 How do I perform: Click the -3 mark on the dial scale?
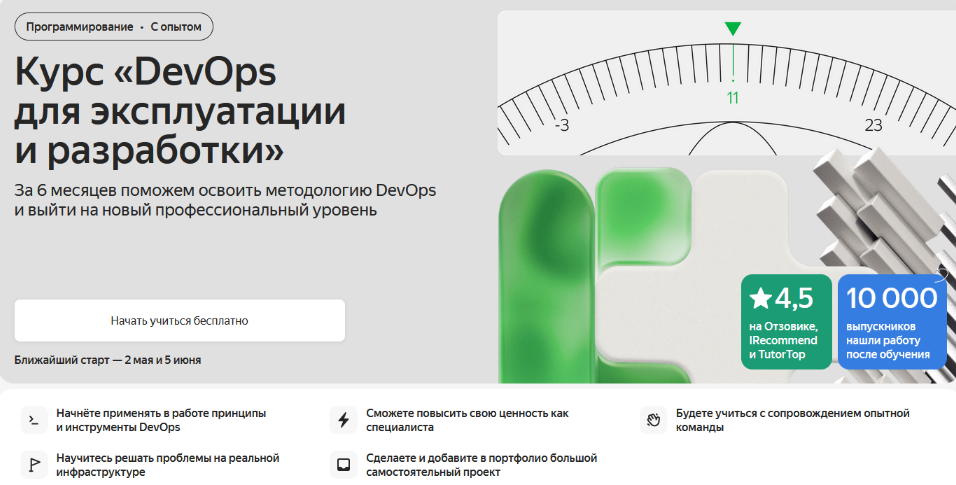point(561,125)
